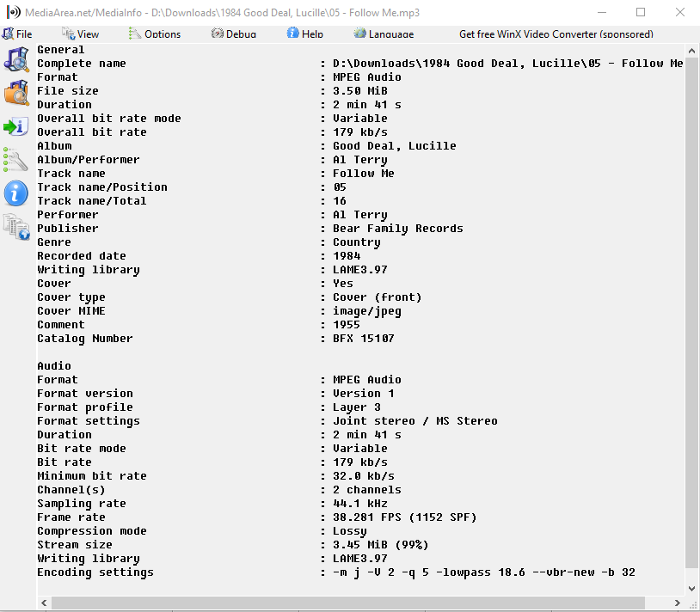Select the 'Complete name' row label
Image resolution: width=700 pixels, height=612 pixels.
click(81, 64)
